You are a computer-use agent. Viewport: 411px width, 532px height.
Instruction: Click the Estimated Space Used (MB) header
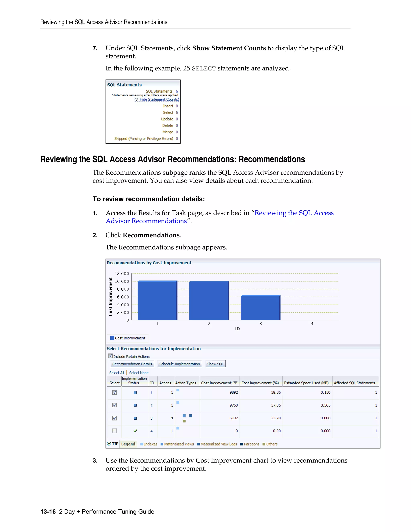coord(306,383)
